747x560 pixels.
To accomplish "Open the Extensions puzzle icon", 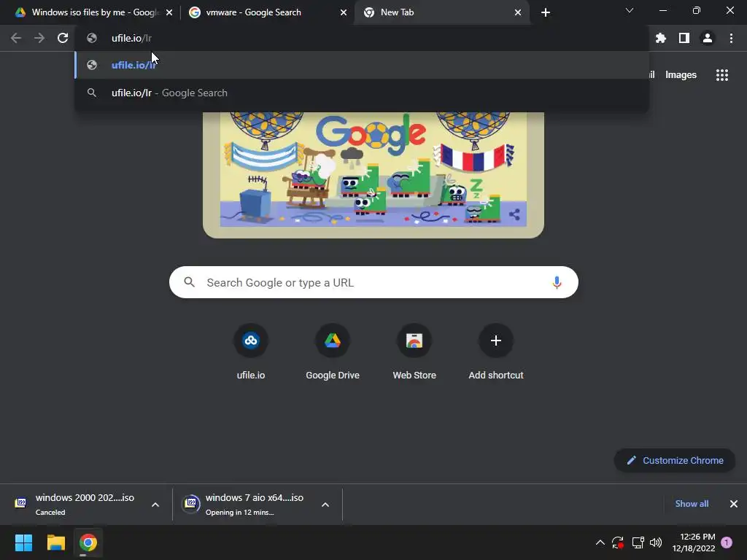I will 661,38.
